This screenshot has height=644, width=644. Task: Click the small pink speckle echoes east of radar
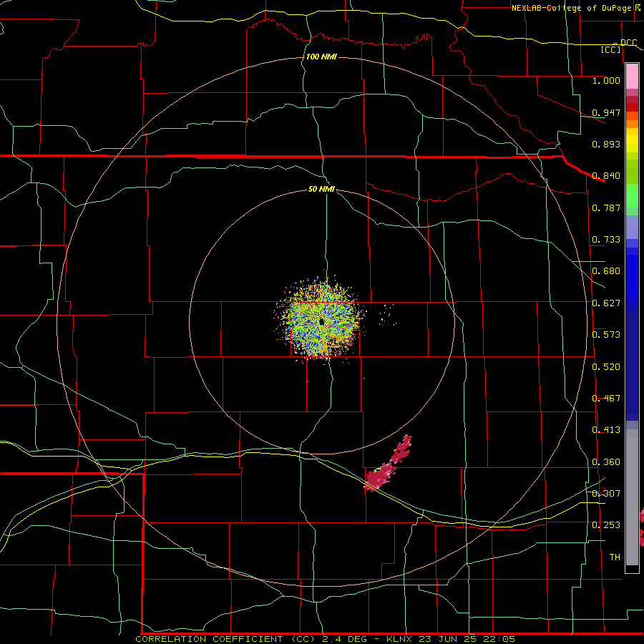[x=387, y=315]
